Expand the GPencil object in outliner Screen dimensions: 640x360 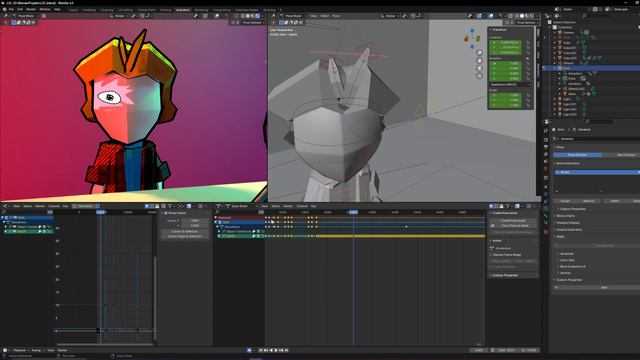click(555, 63)
